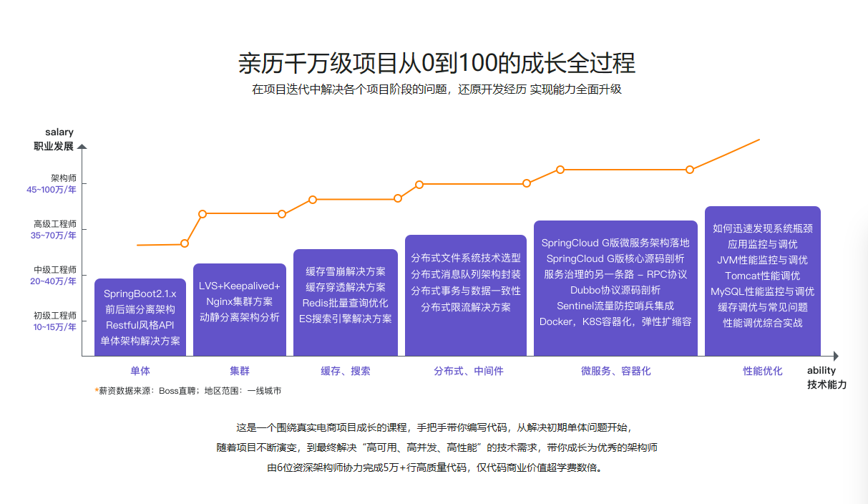Click JVM性能监控与调优 text
Image resolution: width=868 pixels, height=504 pixels.
click(763, 260)
